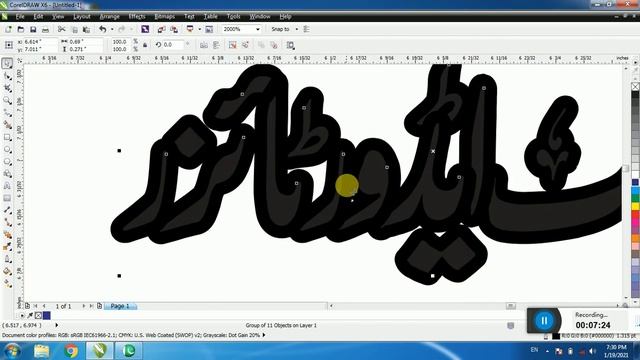640x360 pixels.
Task: Select the Pick tool in the toolbox
Action: (7, 63)
